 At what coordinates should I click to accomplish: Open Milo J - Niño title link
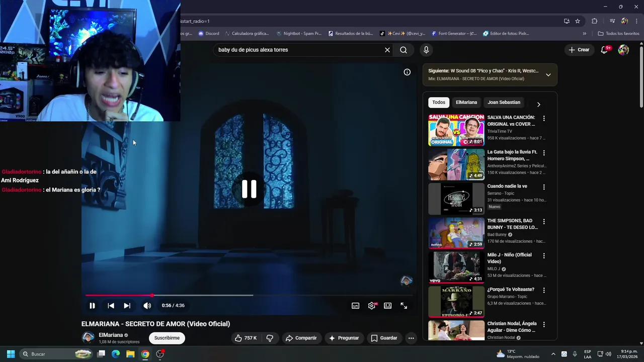(x=509, y=258)
